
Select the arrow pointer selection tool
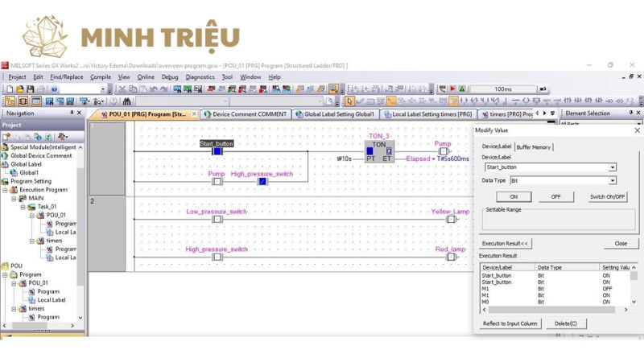pyautogui.click(x=349, y=101)
